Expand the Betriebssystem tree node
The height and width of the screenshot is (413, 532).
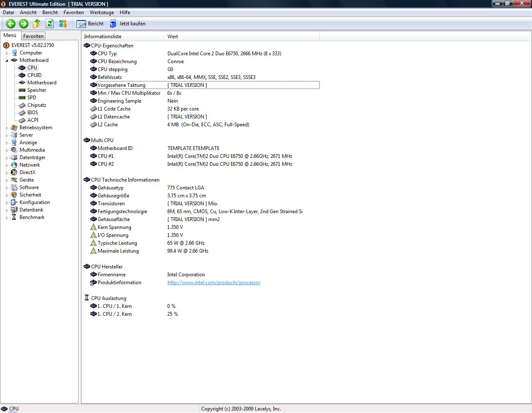7,128
